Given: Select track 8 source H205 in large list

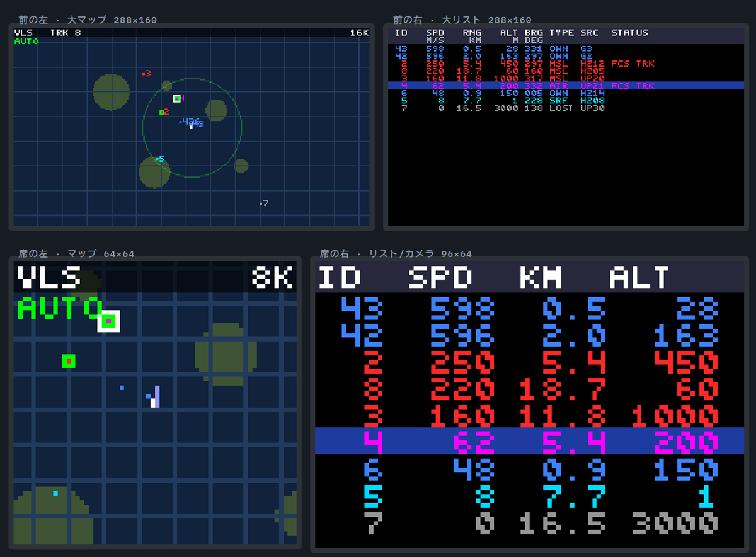Looking at the screenshot, I should 593,71.
